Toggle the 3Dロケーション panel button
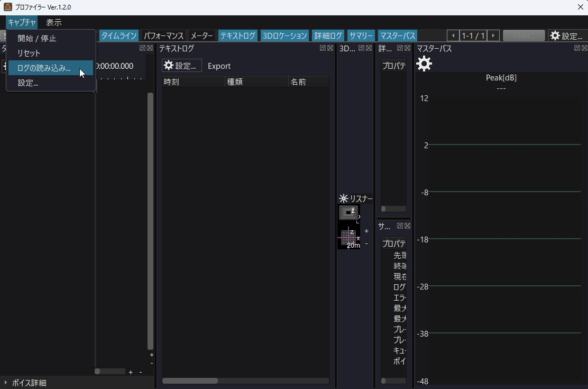This screenshot has height=389, width=588. (284, 35)
